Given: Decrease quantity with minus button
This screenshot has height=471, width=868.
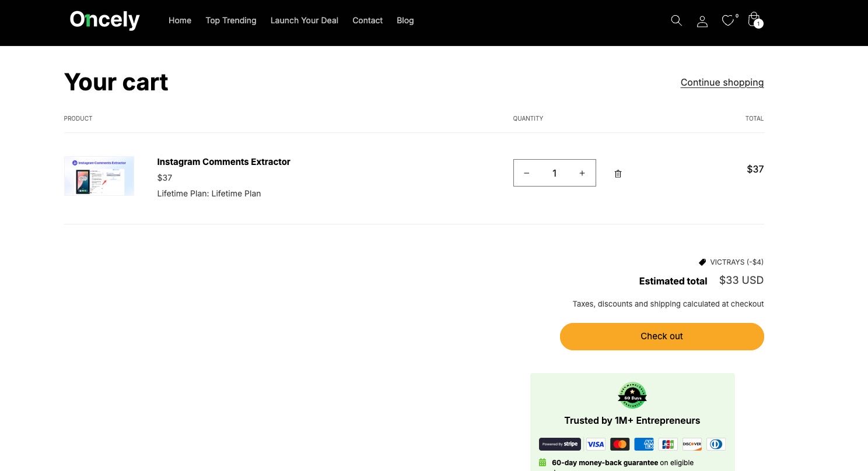Looking at the screenshot, I should pos(527,173).
